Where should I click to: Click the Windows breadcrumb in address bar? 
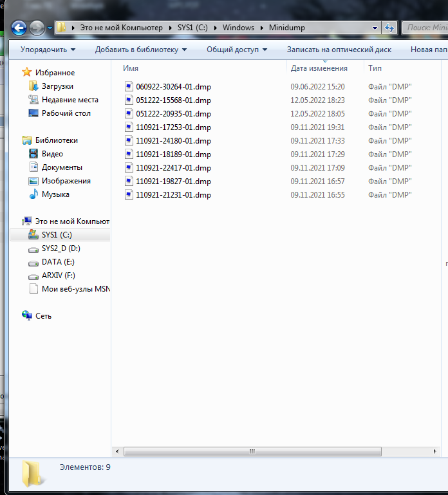(x=238, y=28)
